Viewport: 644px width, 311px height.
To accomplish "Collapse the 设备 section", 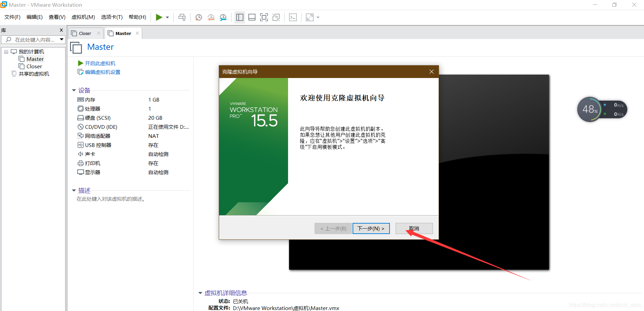I will click(x=74, y=90).
